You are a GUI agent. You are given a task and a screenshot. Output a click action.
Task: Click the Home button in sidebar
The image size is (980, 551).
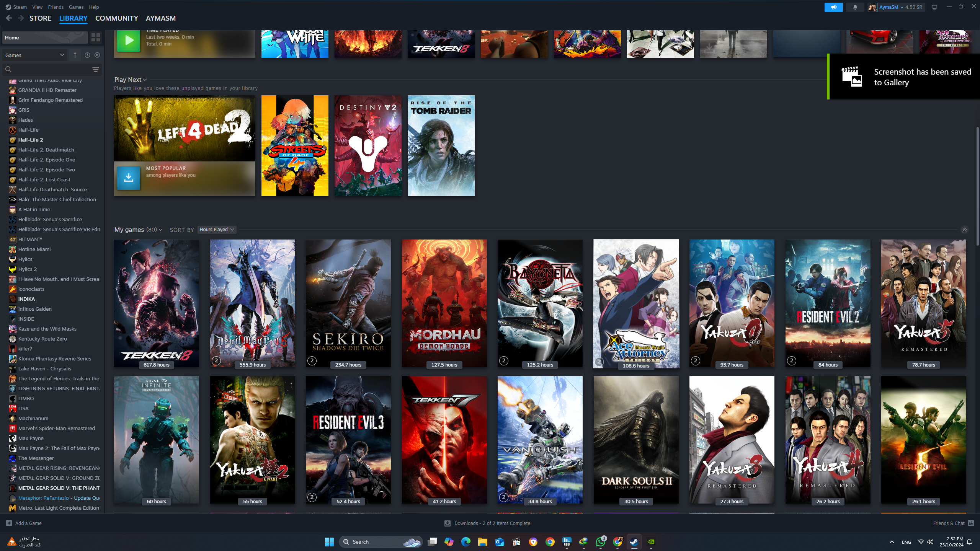tap(45, 37)
